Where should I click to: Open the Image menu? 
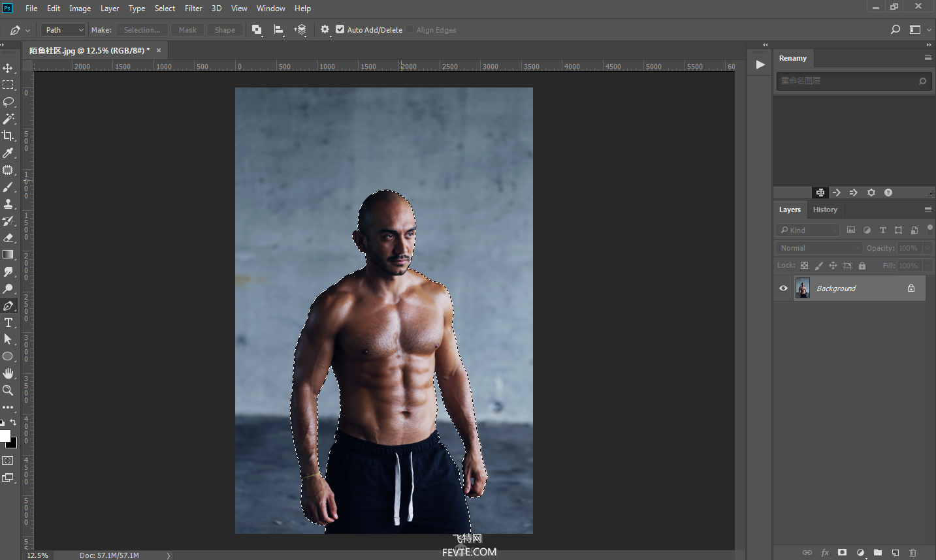[80, 8]
